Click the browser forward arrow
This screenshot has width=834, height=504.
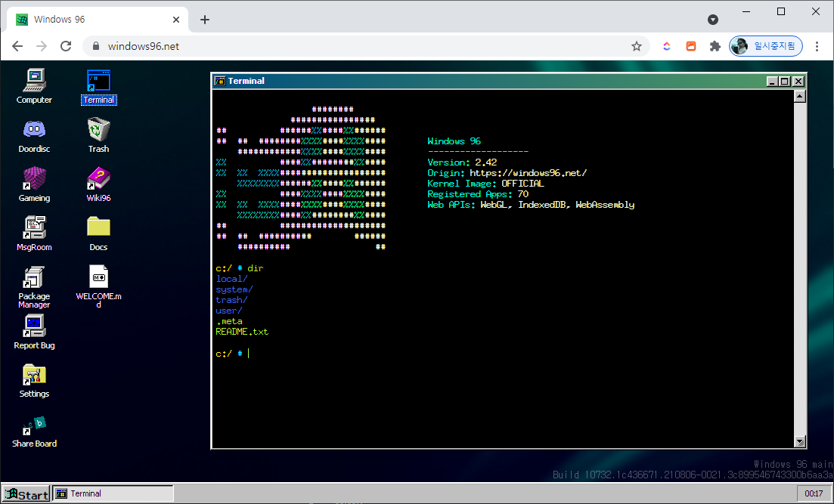click(42, 46)
